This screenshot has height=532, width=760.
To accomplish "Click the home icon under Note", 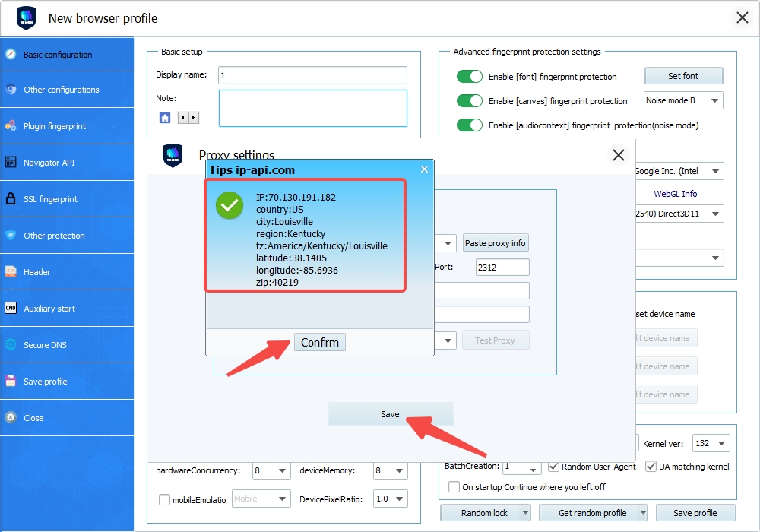I will pyautogui.click(x=165, y=118).
